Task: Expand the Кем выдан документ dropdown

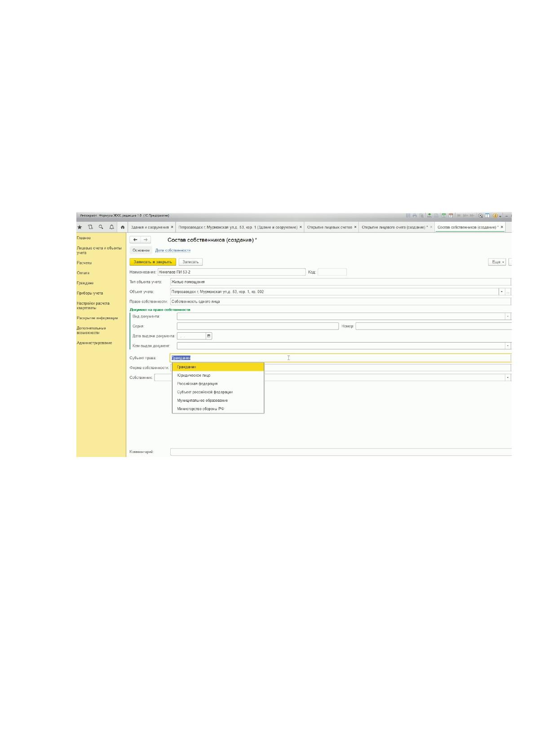Action: point(508,346)
